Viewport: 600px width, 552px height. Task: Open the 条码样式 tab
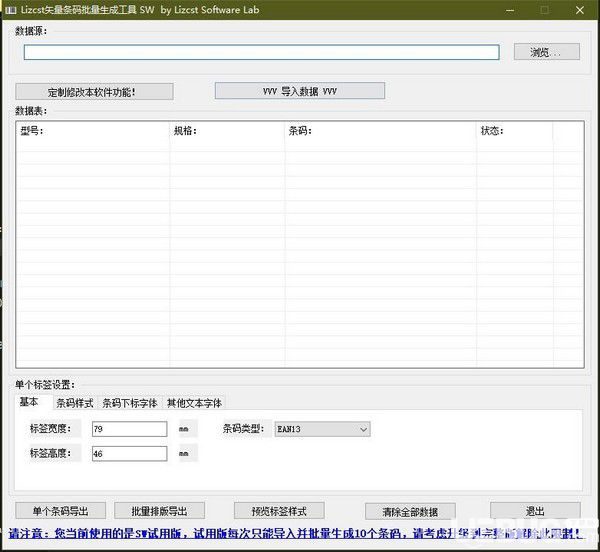(x=75, y=403)
